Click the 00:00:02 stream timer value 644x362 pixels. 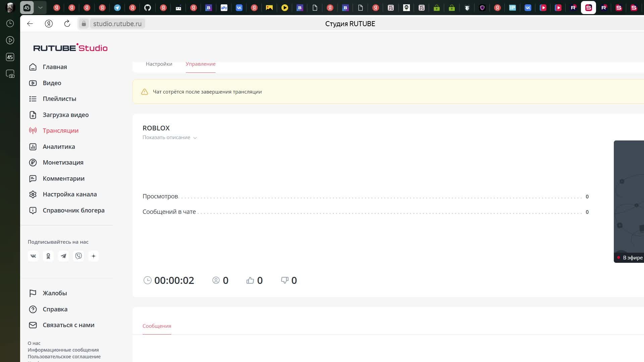pyautogui.click(x=174, y=281)
